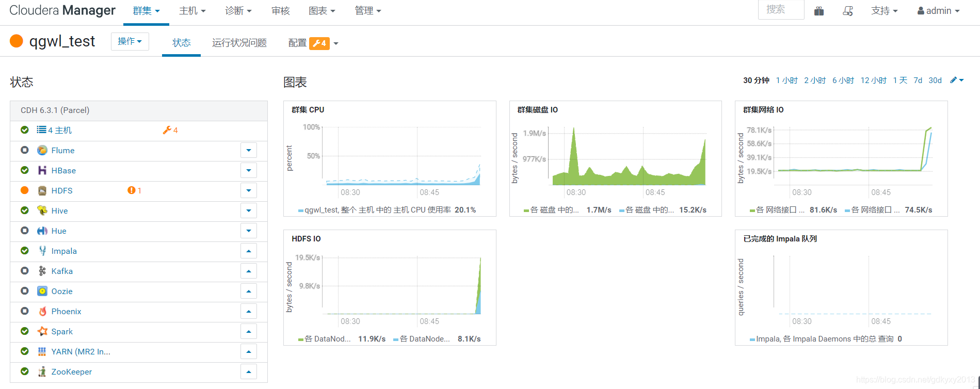Screen dimensions: 980x389
Task: Open the HDFS actions dropdown arrow
Action: click(x=249, y=190)
